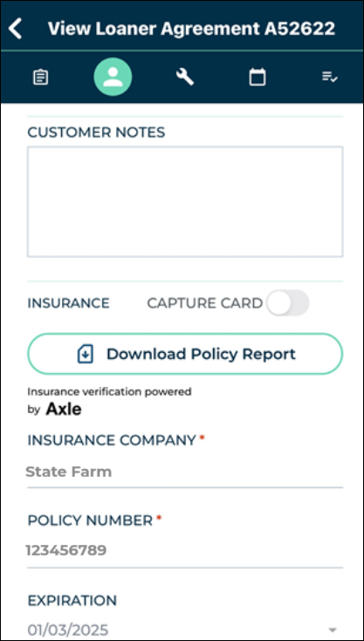This screenshot has height=641, width=364.
Task: Open the calendar tab icon
Action: [258, 77]
